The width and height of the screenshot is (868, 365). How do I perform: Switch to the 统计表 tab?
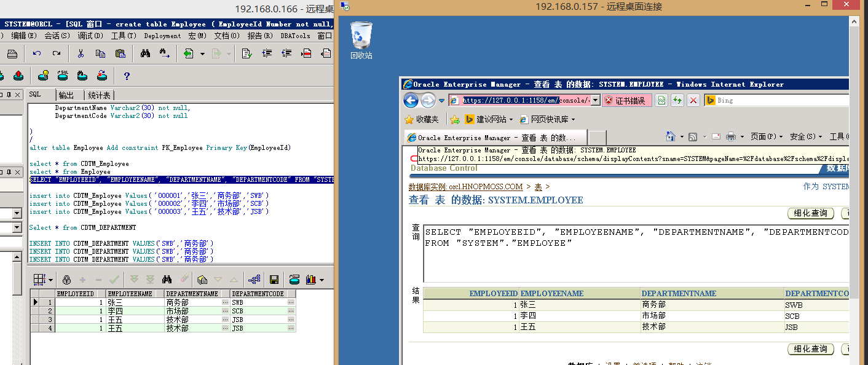tap(100, 95)
